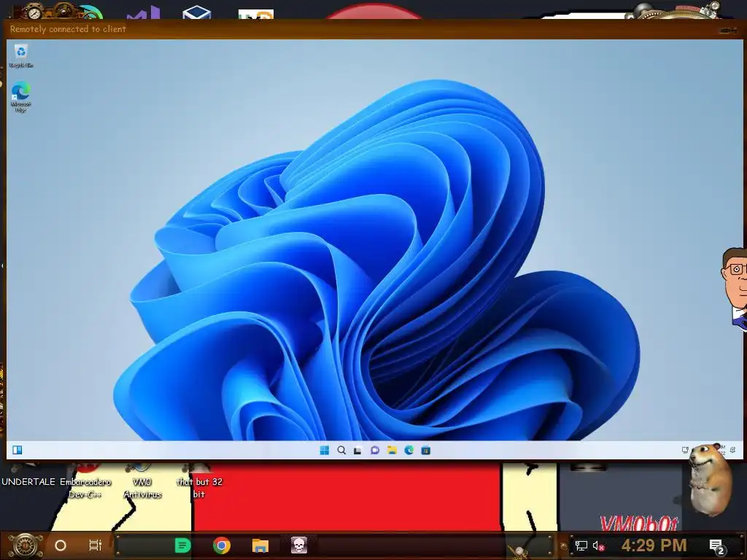Viewport: 747px width, 560px height.
Task: Open the Windows 11 Start button
Action: 325,450
